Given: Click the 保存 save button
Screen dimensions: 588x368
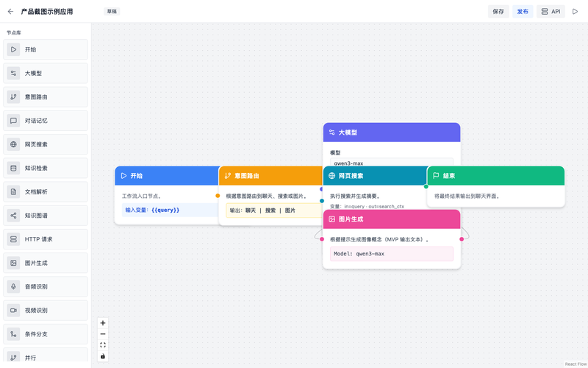Looking at the screenshot, I should 498,12.
